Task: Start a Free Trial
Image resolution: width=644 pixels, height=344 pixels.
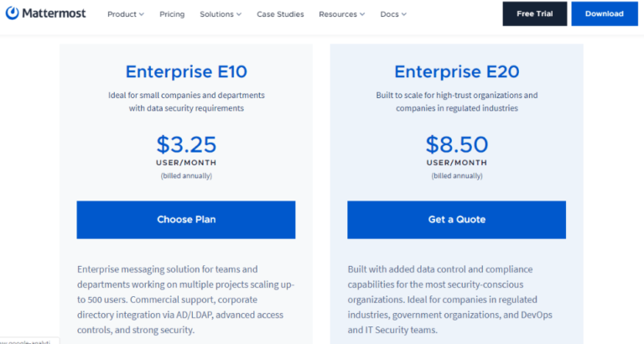Action: [534, 14]
